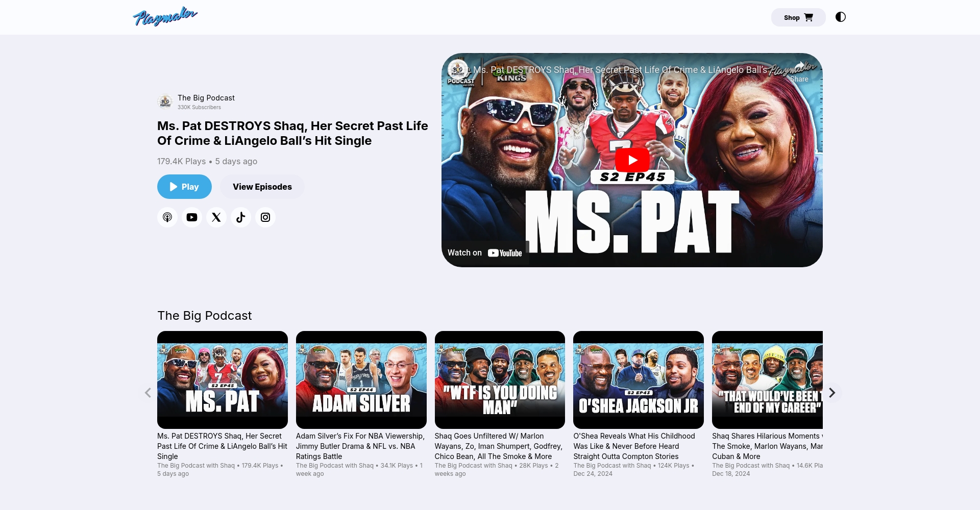This screenshot has width=980, height=510.
Task: Open The Big Podcast channel name link
Action: coord(206,98)
